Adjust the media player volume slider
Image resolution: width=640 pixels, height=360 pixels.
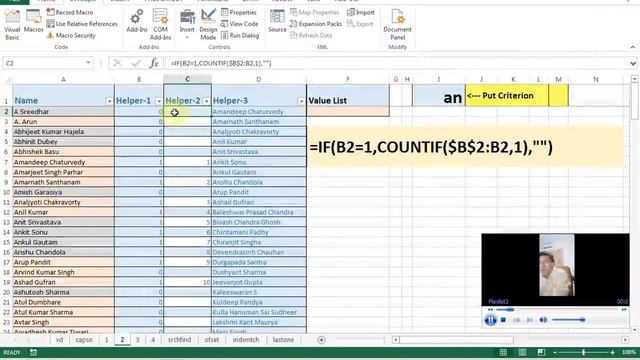click(568, 320)
